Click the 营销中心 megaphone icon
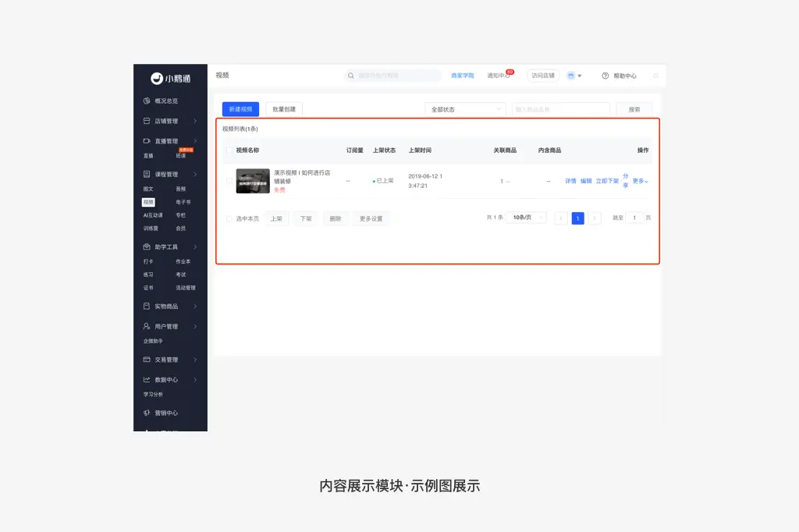The height and width of the screenshot is (532, 799). [x=147, y=413]
